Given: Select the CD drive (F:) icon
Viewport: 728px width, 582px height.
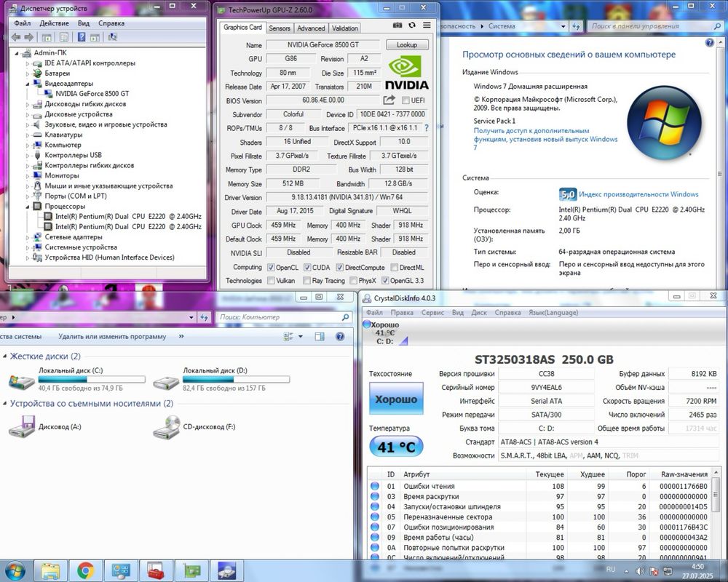Looking at the screenshot, I should coord(166,427).
